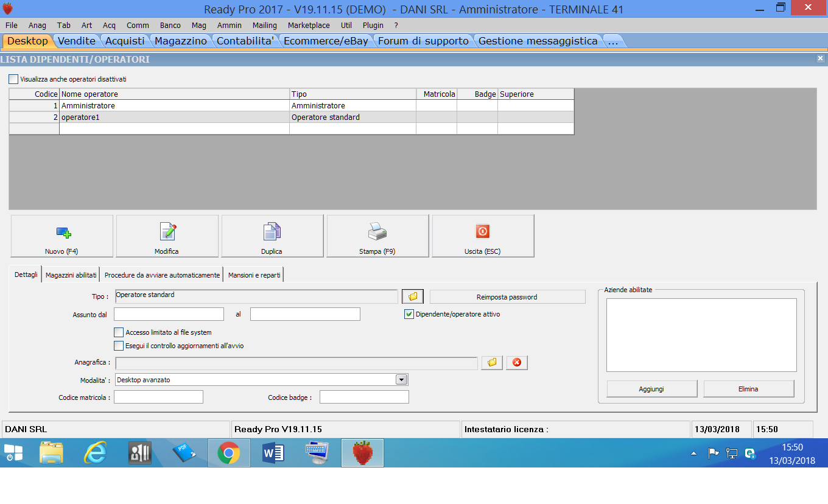The width and height of the screenshot is (828, 504).
Task: Open the Marketplace menu
Action: (x=309, y=26)
